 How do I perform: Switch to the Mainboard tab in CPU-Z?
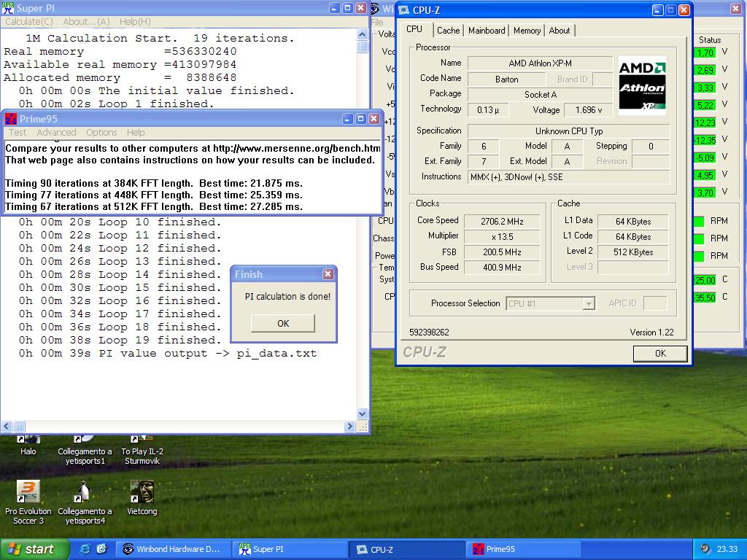[487, 31]
